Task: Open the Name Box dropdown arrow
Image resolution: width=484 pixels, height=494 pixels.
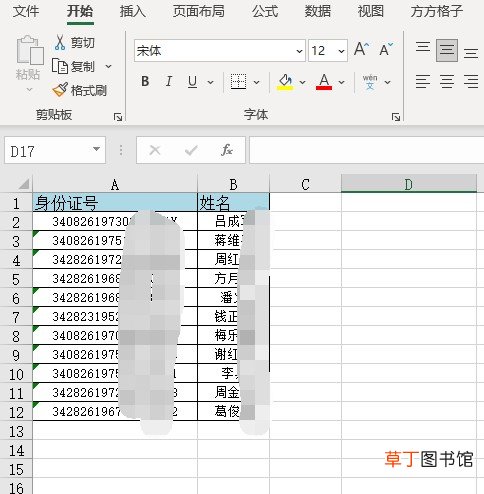Action: [96, 149]
